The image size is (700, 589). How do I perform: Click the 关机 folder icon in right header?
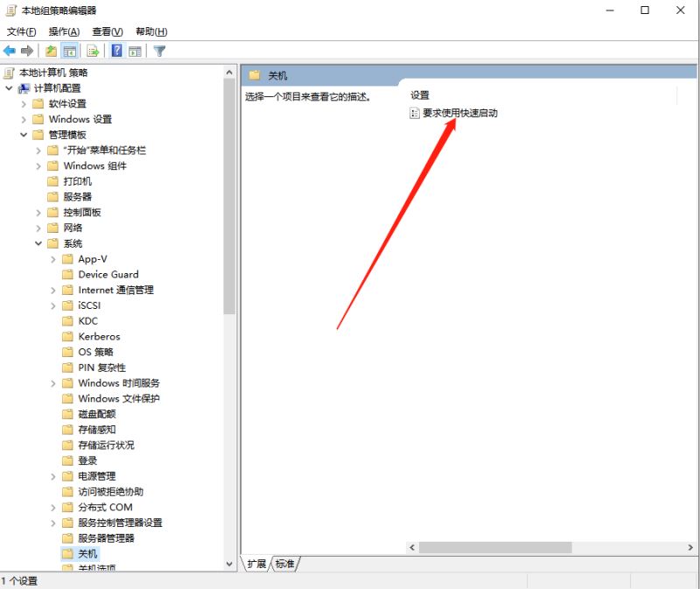coord(255,75)
